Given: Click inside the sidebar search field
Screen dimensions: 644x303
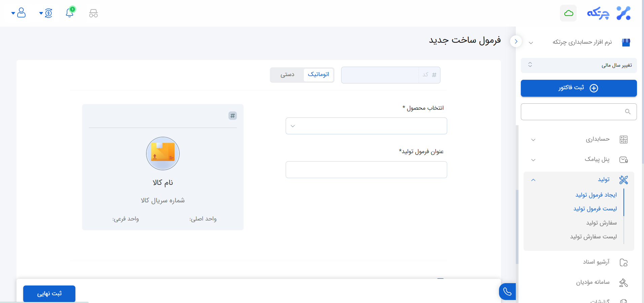Looking at the screenshot, I should 579,111.
